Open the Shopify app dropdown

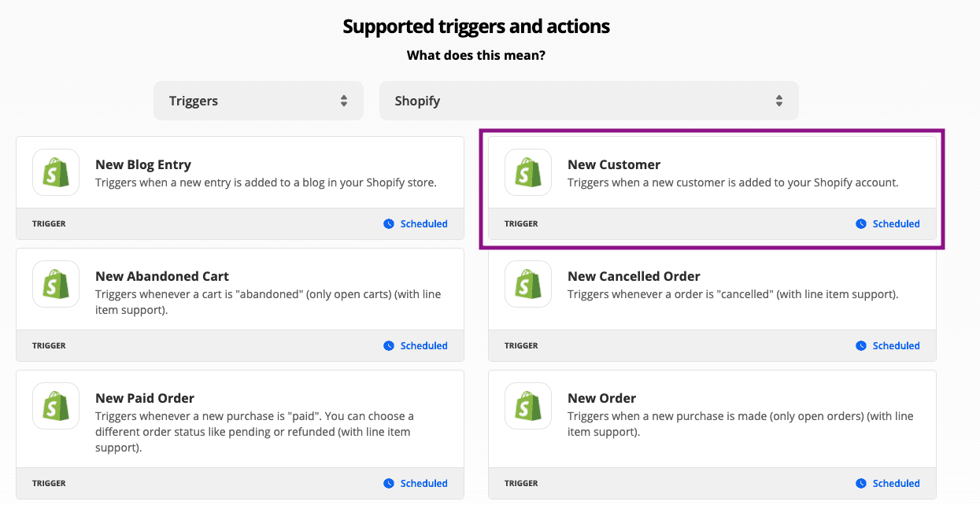coord(589,101)
